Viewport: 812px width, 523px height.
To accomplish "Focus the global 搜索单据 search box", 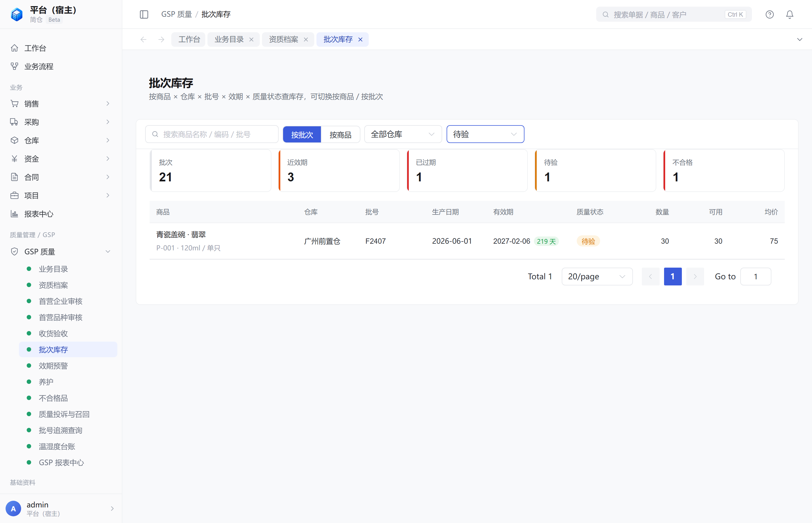I will (x=674, y=14).
